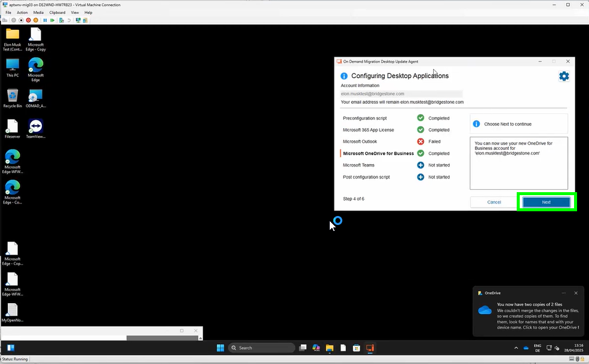This screenshot has width=589, height=364.
Task: Select the ODMAD_A desktop icon
Action: point(36,98)
